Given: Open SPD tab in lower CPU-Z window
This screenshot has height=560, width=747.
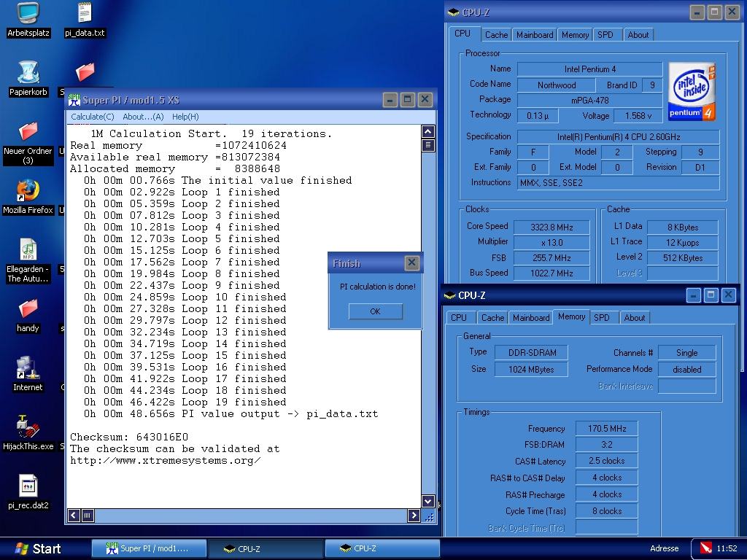Looking at the screenshot, I should 602,318.
